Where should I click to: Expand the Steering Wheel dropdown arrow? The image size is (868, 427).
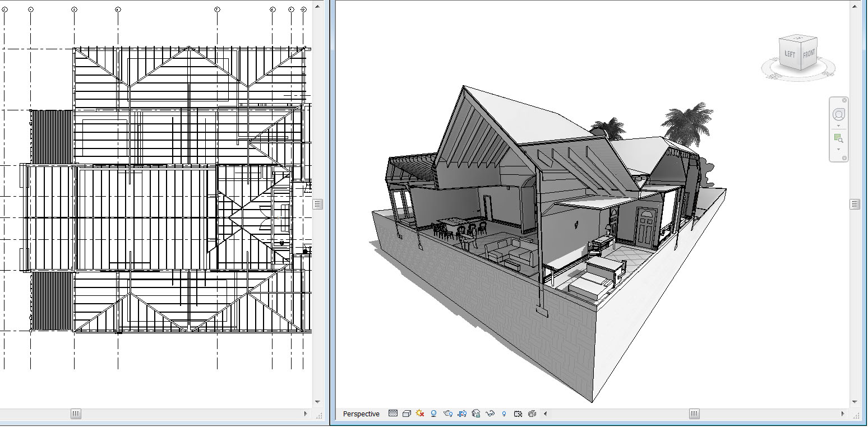839,126
